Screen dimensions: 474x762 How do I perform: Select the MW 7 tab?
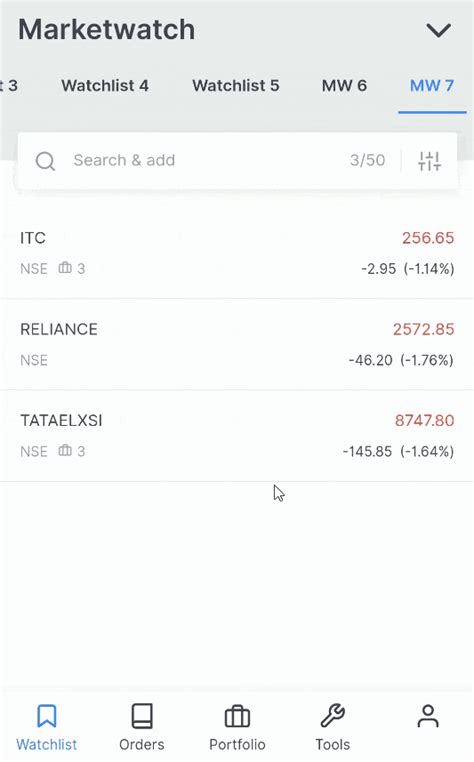pyautogui.click(x=432, y=86)
